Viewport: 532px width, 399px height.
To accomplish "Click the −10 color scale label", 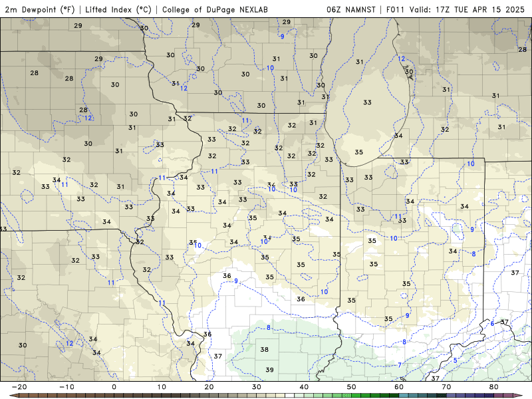I will point(66,387).
